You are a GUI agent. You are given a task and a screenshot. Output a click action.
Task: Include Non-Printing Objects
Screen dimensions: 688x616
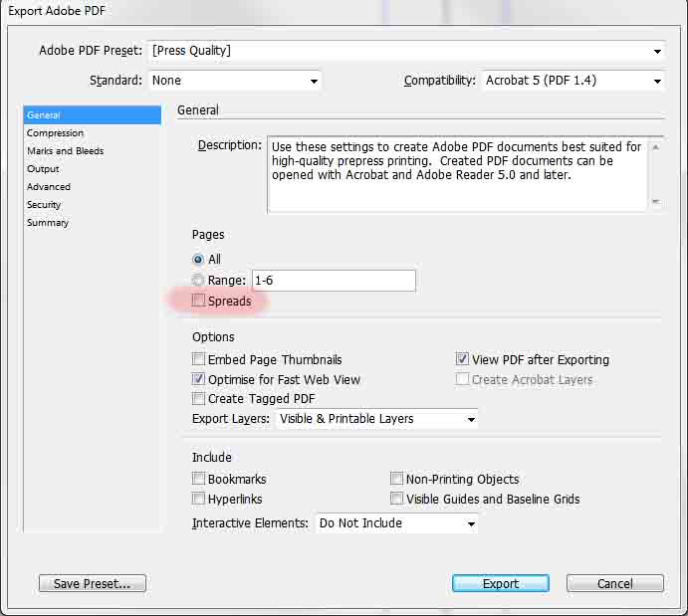point(396,479)
